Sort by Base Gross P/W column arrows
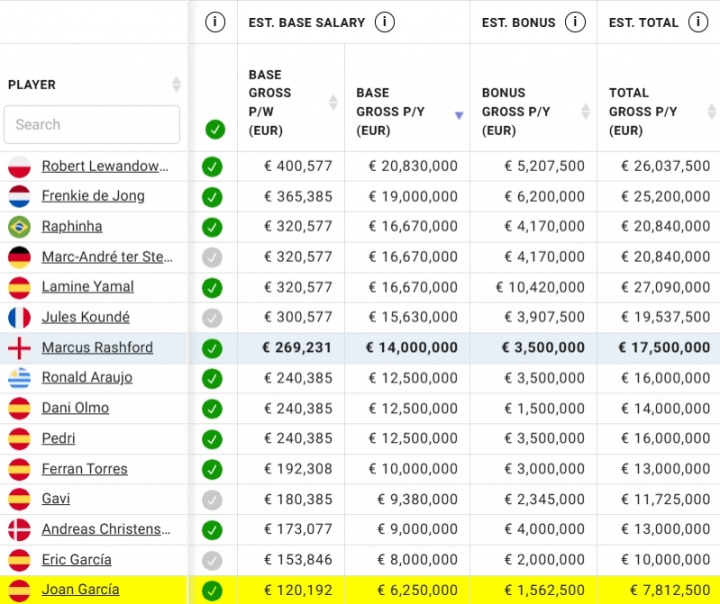Screen dimensions: 720x604 [x=333, y=102]
